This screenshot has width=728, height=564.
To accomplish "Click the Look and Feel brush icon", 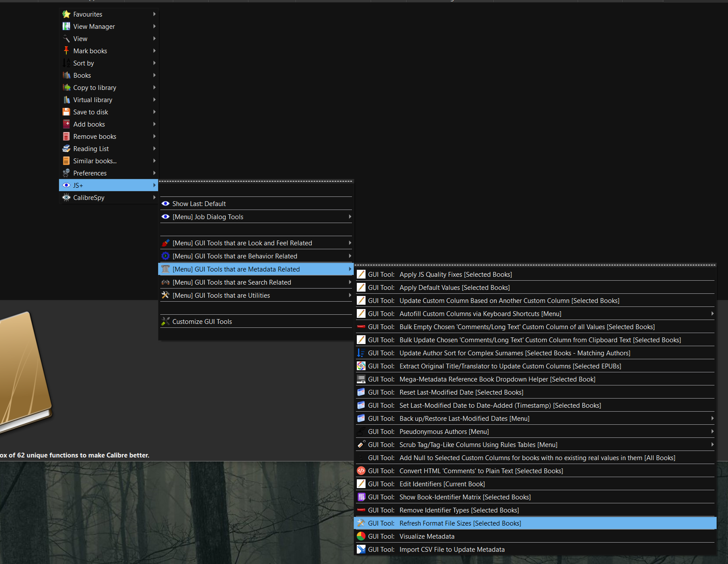I will (166, 243).
